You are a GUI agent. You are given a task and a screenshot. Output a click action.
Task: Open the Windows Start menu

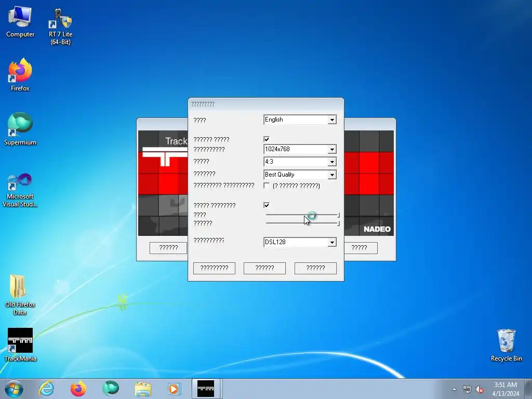(x=14, y=389)
